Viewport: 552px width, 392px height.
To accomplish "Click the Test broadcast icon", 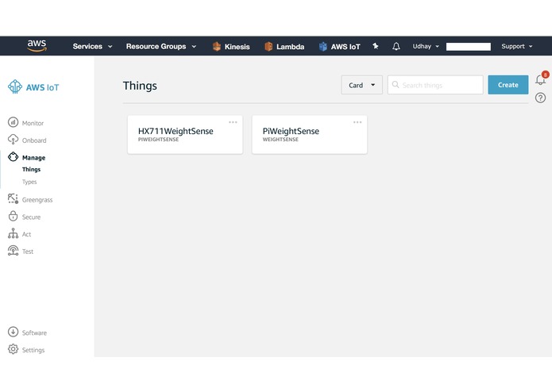I will [13, 250].
